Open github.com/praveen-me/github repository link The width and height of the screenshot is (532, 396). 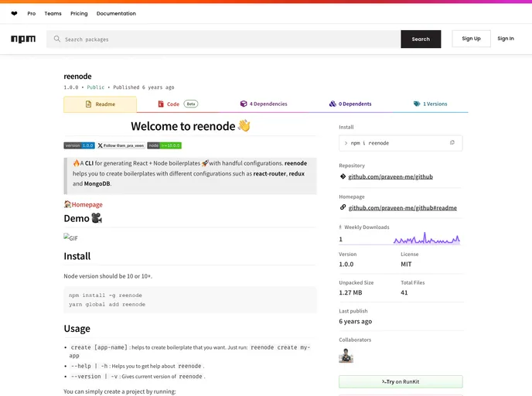[390, 176]
